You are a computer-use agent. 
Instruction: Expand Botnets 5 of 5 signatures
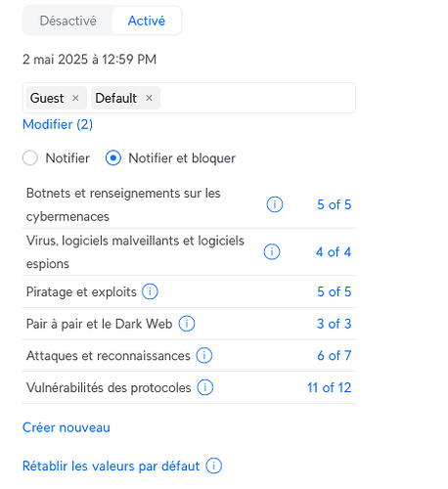click(335, 204)
